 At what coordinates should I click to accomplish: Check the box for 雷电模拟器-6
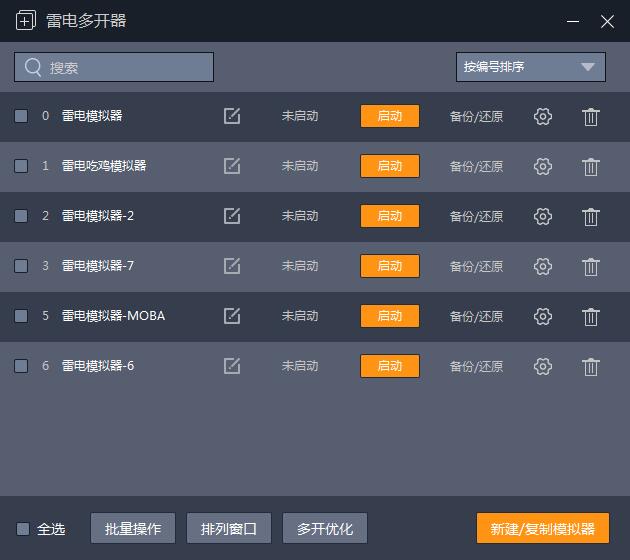click(21, 366)
